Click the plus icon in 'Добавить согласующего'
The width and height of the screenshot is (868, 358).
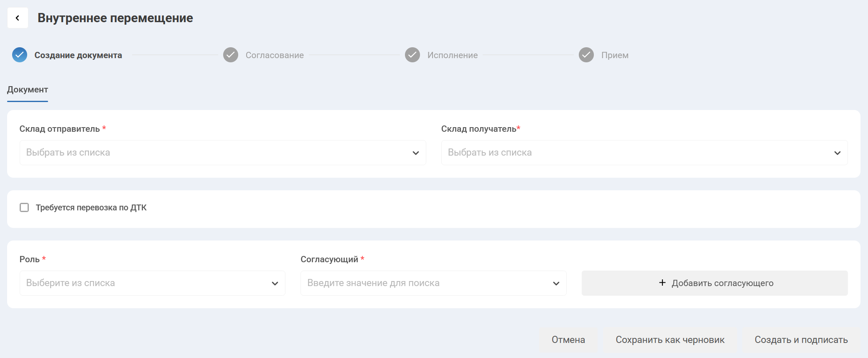(x=662, y=283)
